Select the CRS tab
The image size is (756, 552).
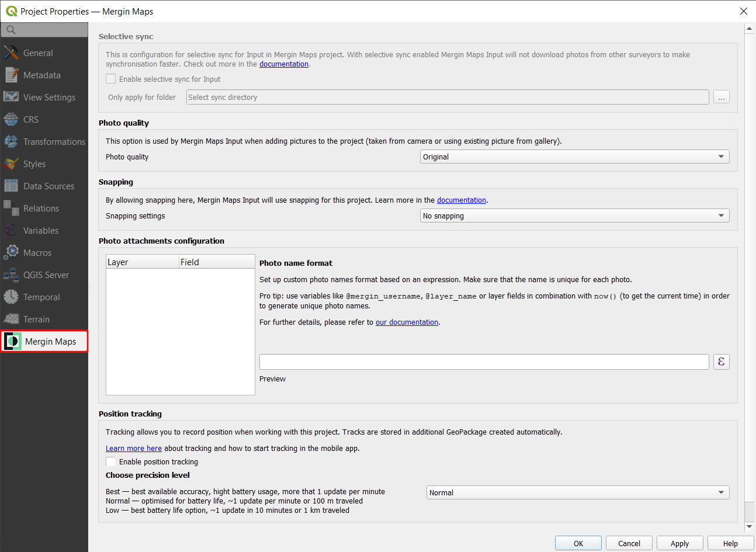pyautogui.click(x=44, y=119)
